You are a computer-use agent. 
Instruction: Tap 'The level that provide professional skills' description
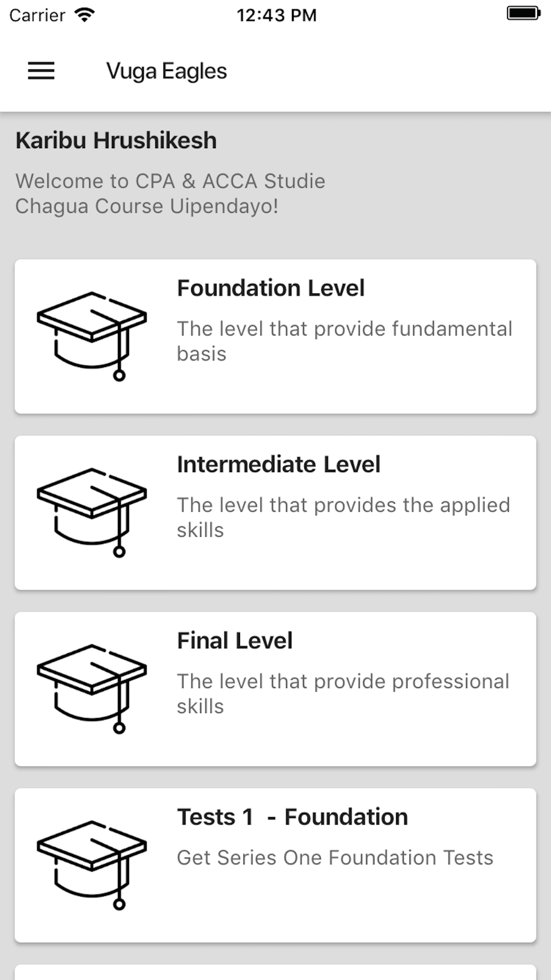click(343, 694)
